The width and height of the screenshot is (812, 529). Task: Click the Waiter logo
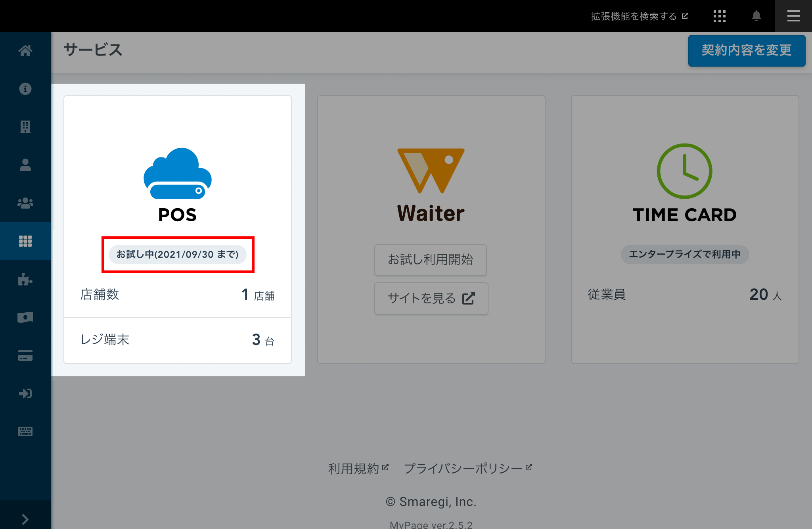pyautogui.click(x=431, y=185)
